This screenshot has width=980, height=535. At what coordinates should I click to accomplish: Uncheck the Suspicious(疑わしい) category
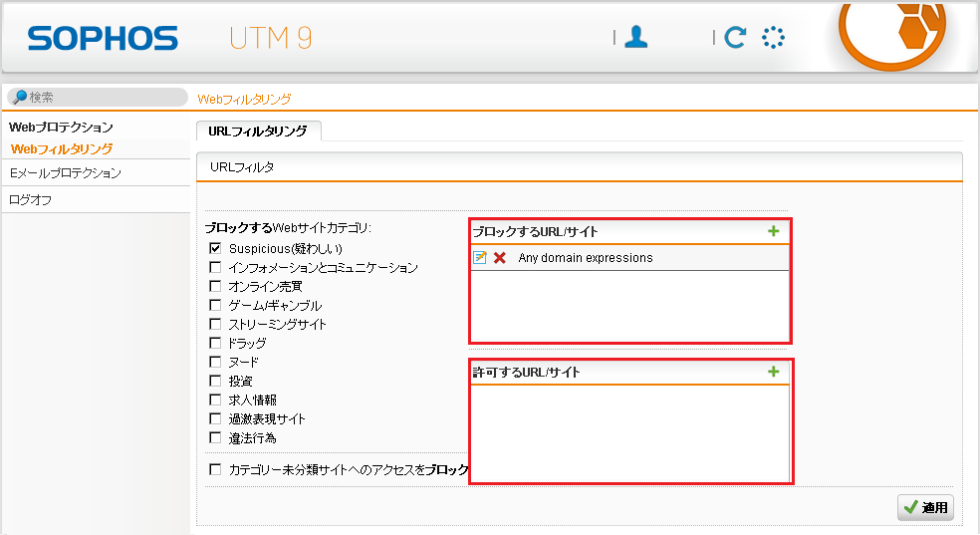[x=215, y=248]
